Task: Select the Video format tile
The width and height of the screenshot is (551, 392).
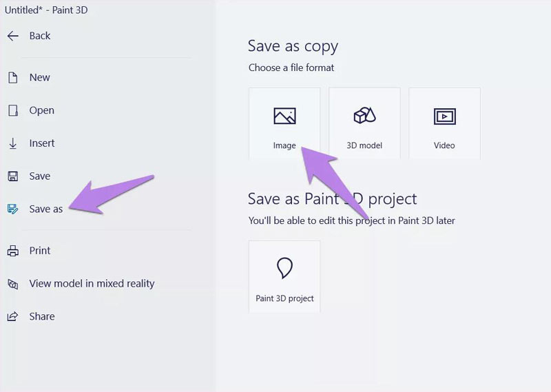Action: point(444,123)
